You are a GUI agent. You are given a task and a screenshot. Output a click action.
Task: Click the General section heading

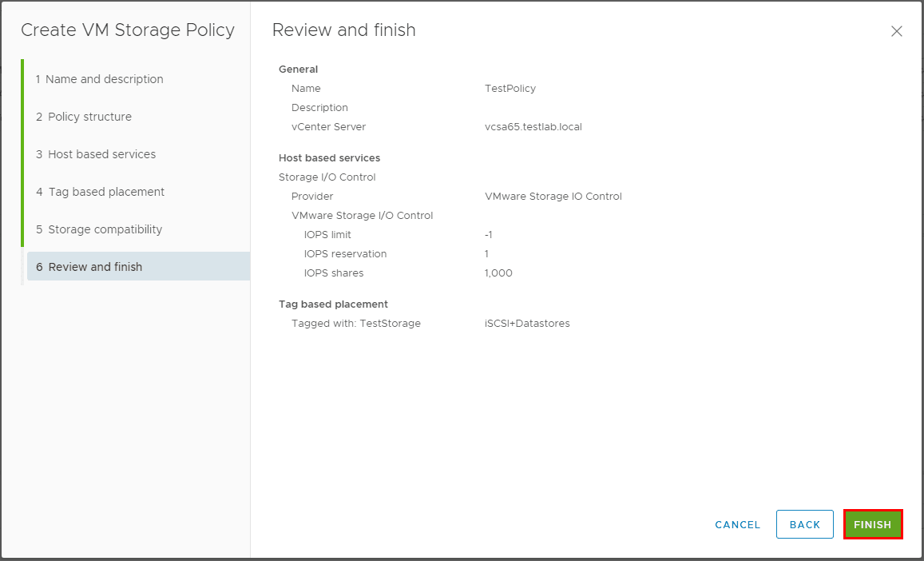[298, 70]
